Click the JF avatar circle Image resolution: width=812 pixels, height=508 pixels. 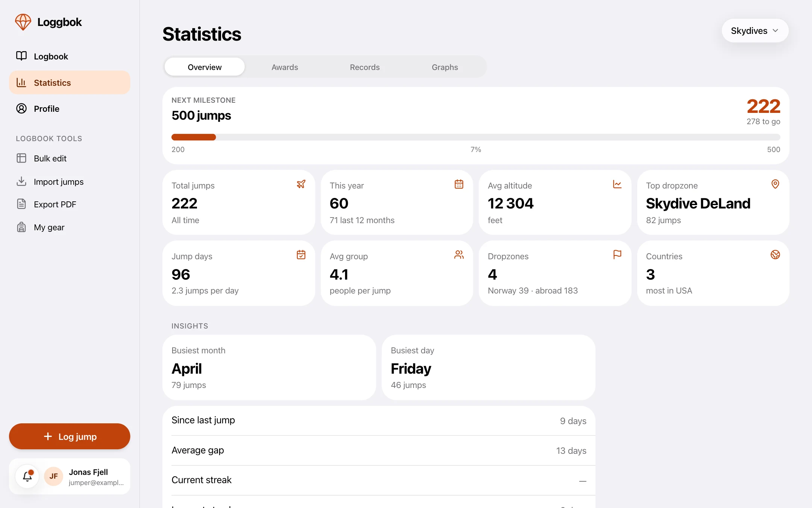pos(54,476)
